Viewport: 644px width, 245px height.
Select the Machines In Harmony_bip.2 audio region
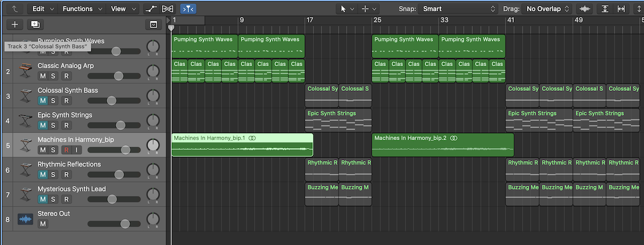pos(443,145)
